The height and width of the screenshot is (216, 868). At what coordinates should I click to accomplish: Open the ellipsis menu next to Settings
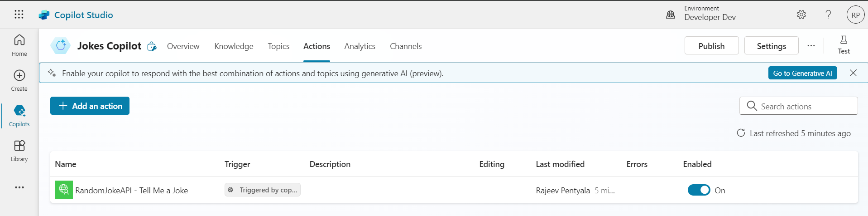pyautogui.click(x=811, y=46)
